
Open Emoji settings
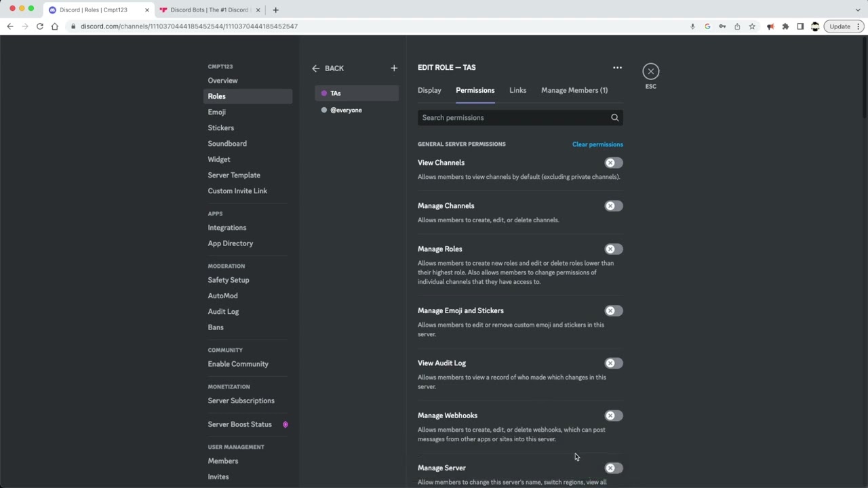pyautogui.click(x=248, y=112)
